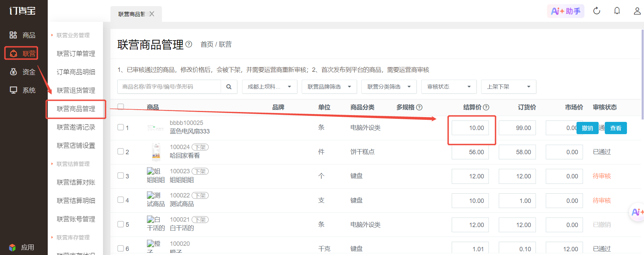Screen dimensions: 644x255
Task: Open the notification bell
Action: point(617,11)
